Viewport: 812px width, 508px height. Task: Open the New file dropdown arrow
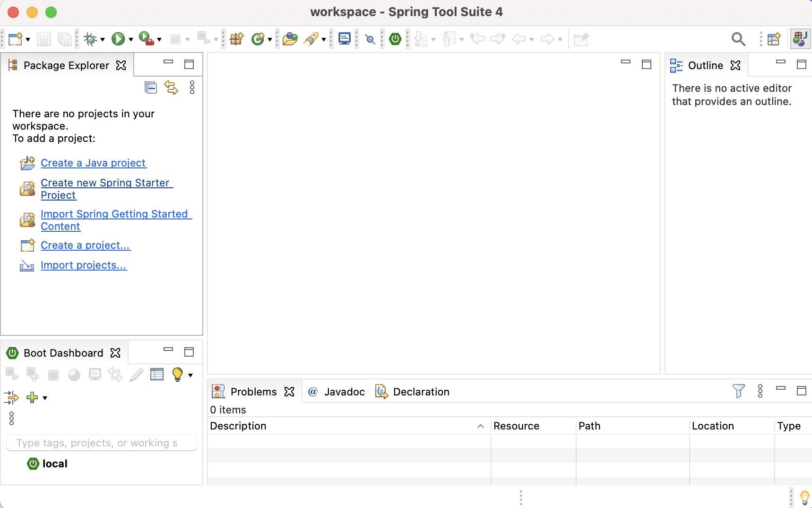tap(28, 40)
